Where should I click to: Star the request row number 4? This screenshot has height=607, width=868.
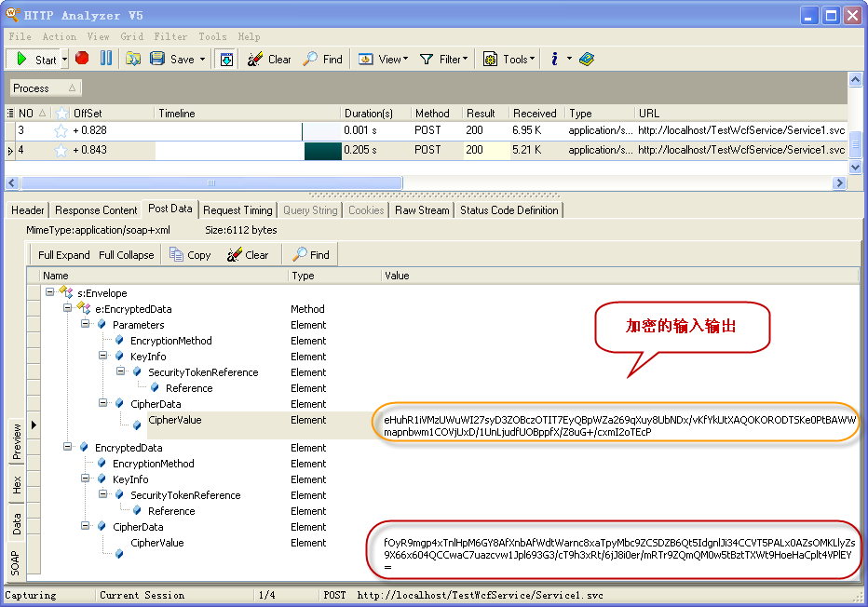coord(61,150)
